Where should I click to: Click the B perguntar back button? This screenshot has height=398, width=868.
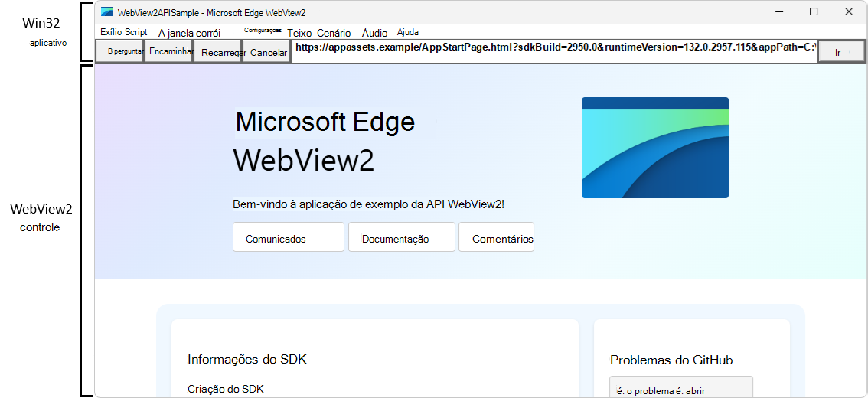119,51
